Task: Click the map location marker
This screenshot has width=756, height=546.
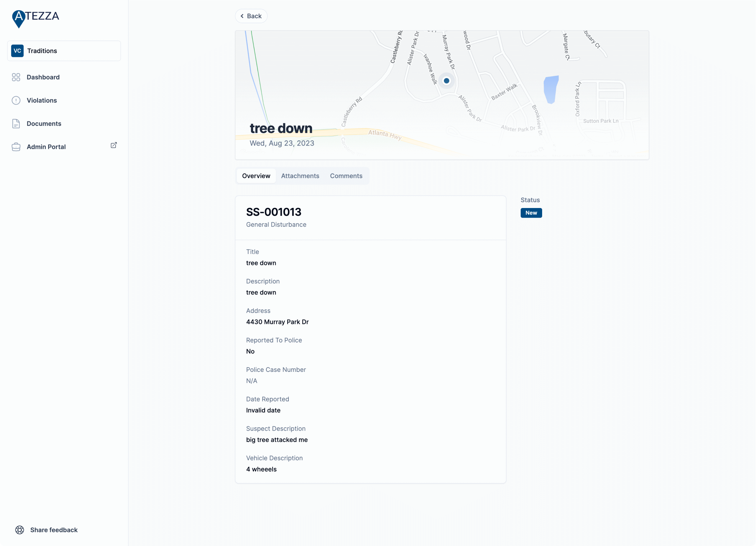Action: pos(447,81)
